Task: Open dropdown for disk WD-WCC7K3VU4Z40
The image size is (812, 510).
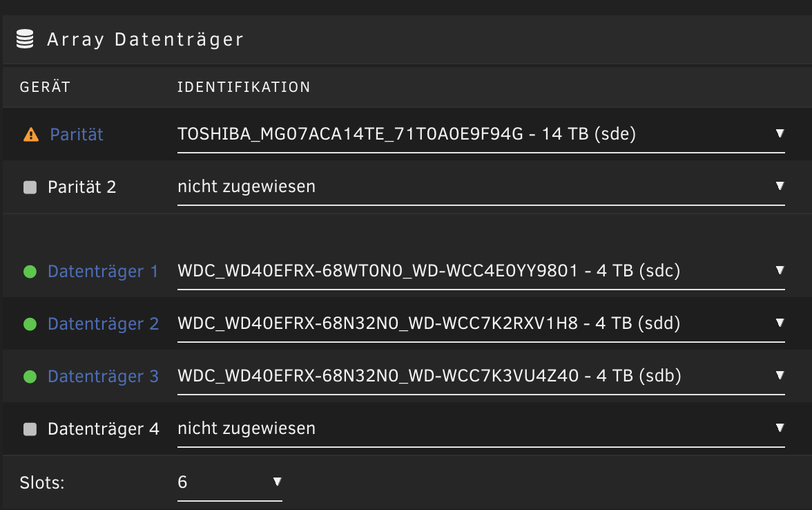Action: point(481,376)
